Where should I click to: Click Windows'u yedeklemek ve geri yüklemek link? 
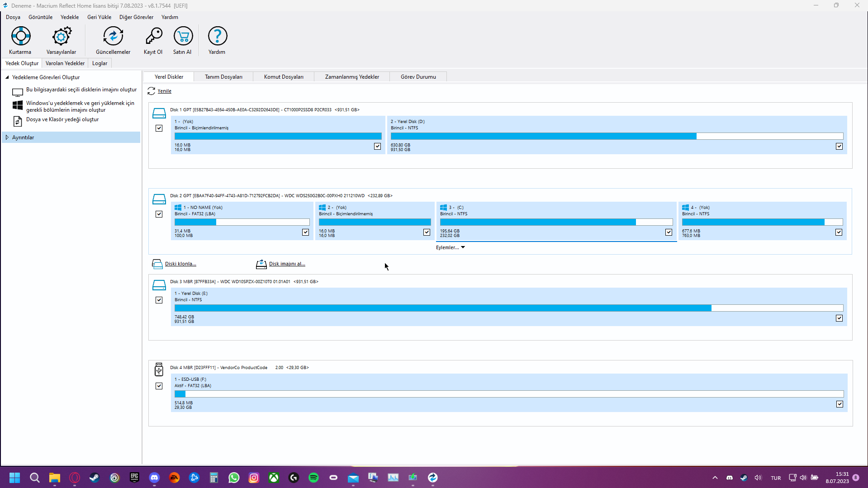(x=80, y=107)
